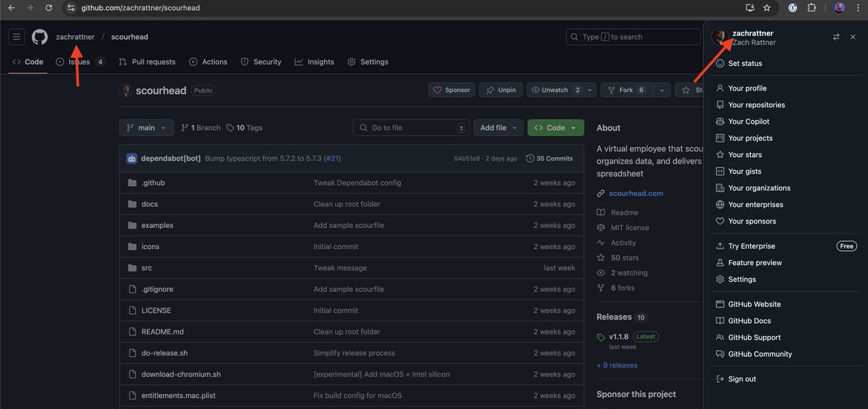The height and width of the screenshot is (409, 868).
Task: Open the .gitignore file
Action: tap(157, 290)
